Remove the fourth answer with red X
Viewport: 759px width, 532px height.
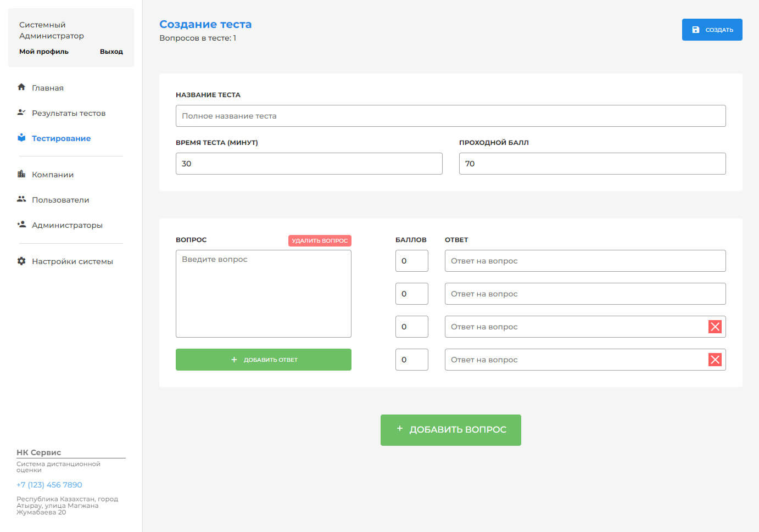tap(715, 360)
